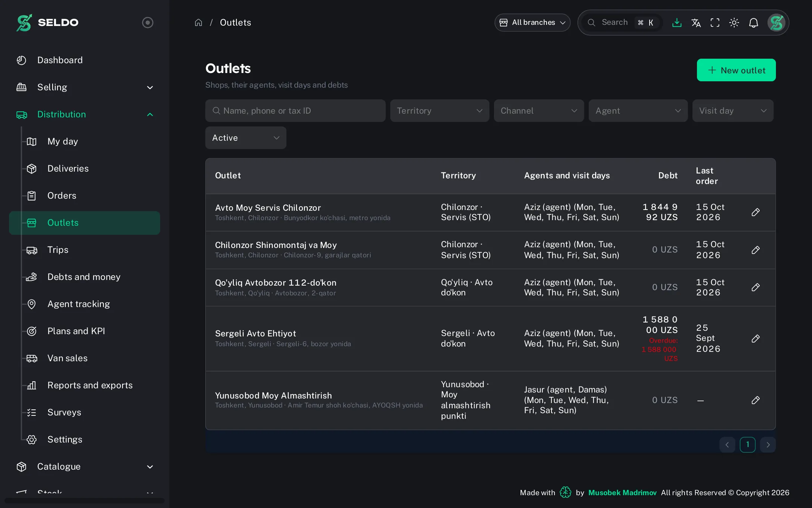Edit Sergeli Avto Ehtiyot outlet
812x508 pixels.
[x=756, y=339]
